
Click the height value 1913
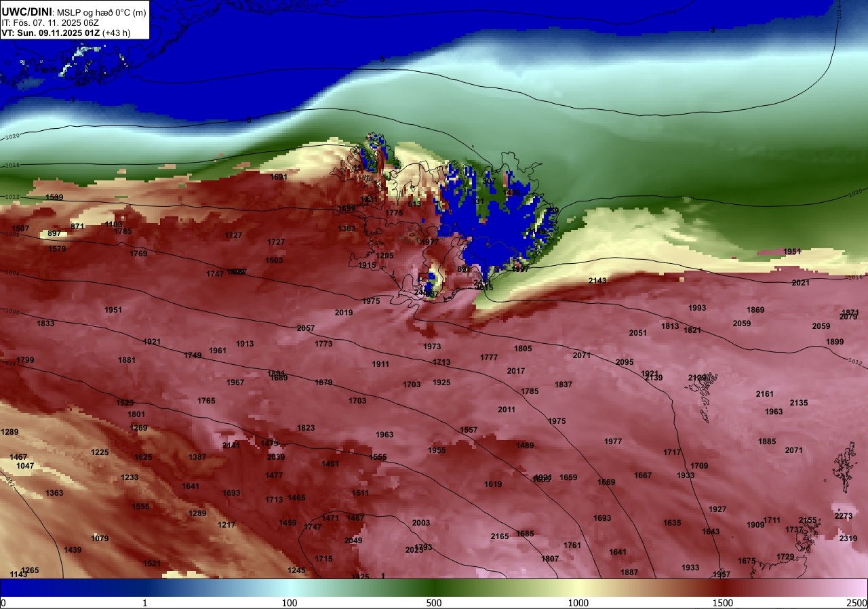(x=245, y=344)
